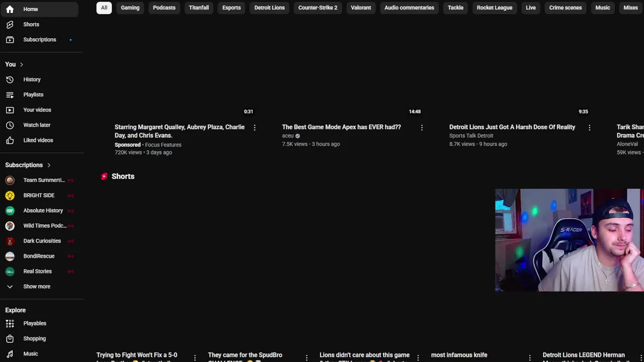Click the webcam overlay of the streamer
This screenshot has height=362, width=644.
569,240
